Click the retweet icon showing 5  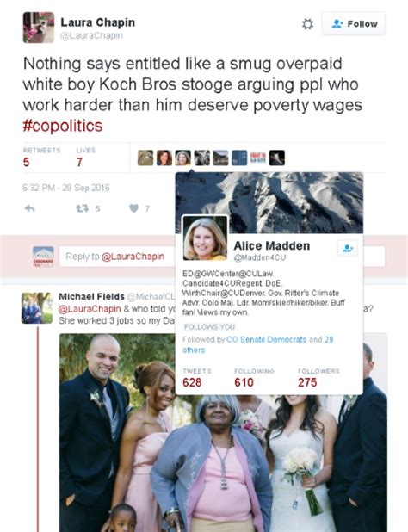[x=83, y=208]
